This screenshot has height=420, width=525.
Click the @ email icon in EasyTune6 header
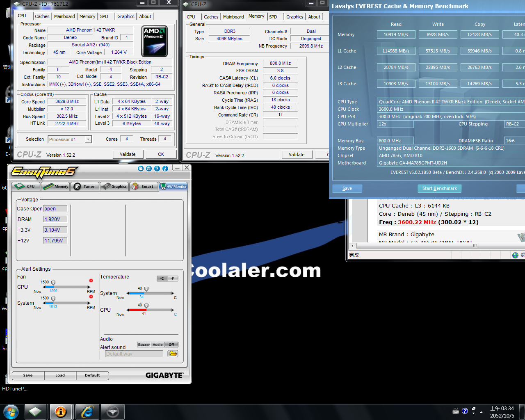149,169
